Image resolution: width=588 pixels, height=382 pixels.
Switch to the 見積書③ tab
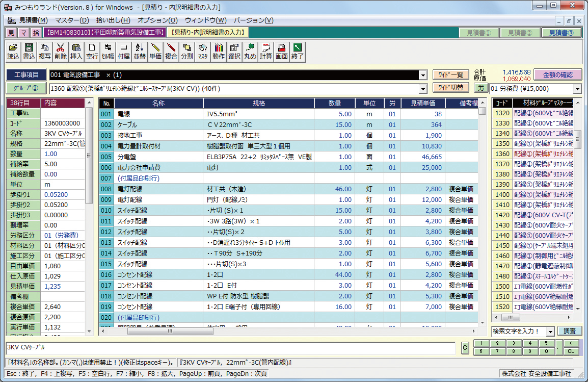tap(562, 33)
